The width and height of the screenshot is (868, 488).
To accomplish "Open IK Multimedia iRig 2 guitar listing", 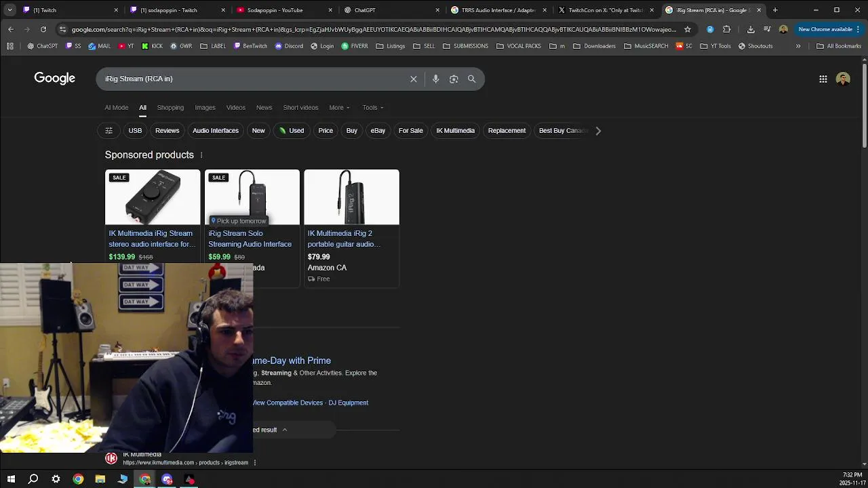I will click(344, 239).
